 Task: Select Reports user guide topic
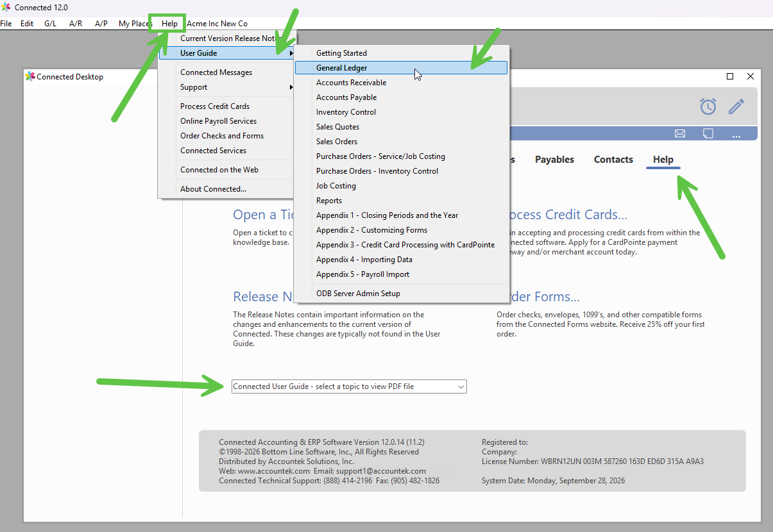(402, 201)
